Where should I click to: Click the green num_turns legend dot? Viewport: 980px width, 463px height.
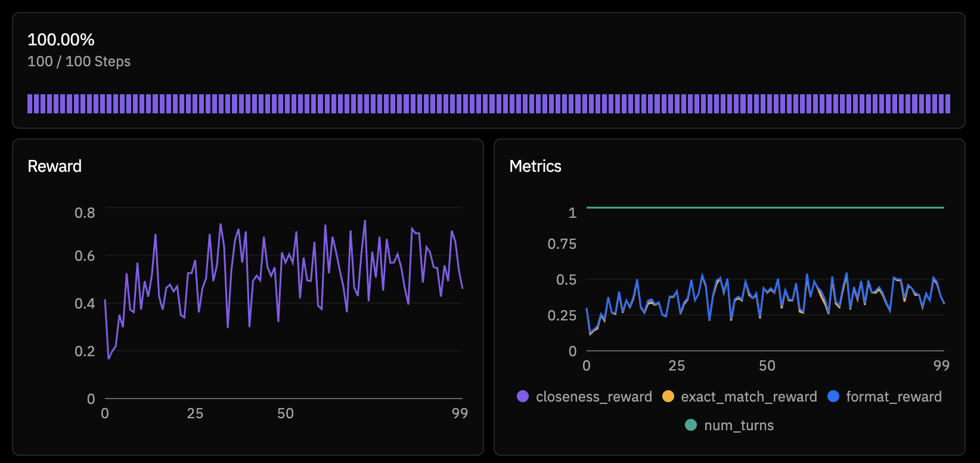[x=691, y=425]
